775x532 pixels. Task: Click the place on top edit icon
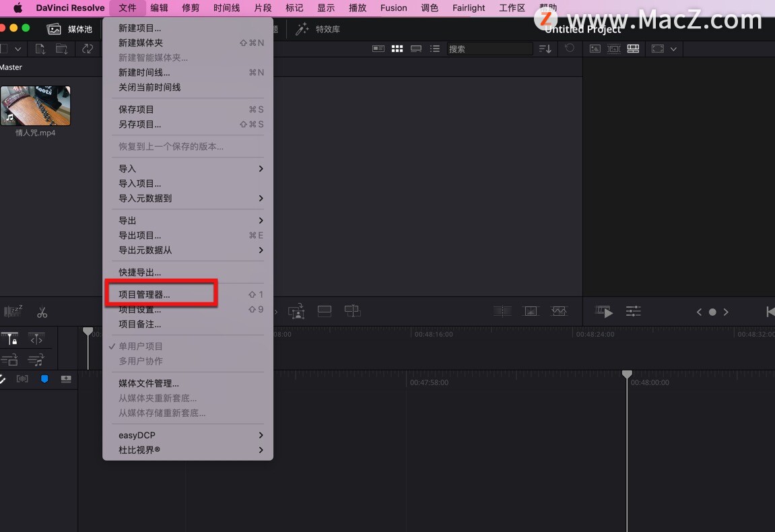click(x=325, y=311)
